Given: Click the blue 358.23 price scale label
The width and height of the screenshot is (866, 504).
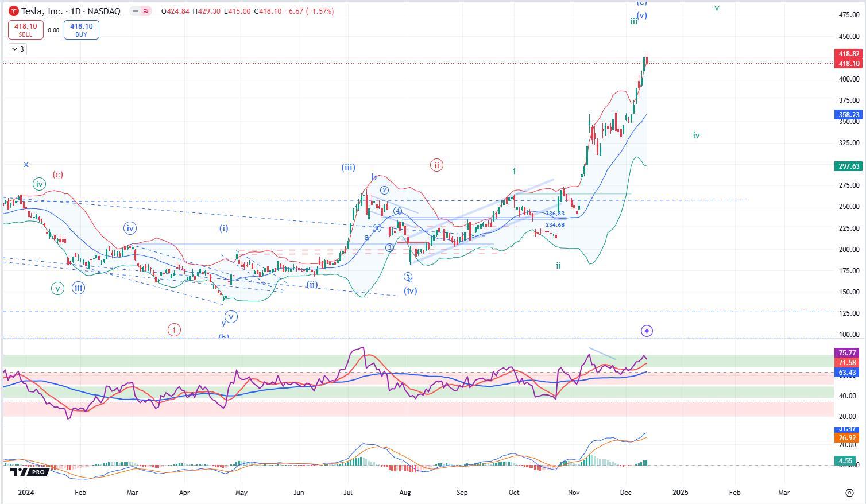Looking at the screenshot, I should (849, 115).
